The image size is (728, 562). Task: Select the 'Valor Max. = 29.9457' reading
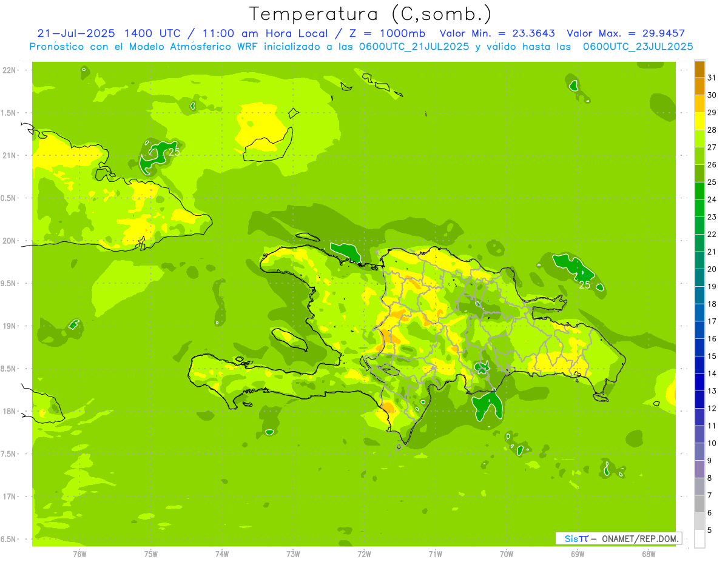click(626, 33)
